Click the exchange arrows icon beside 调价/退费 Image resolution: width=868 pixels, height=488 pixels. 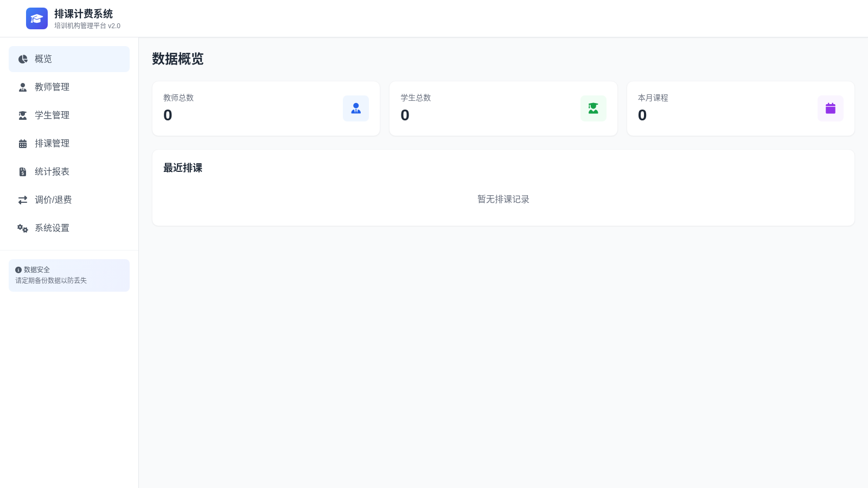coord(23,200)
